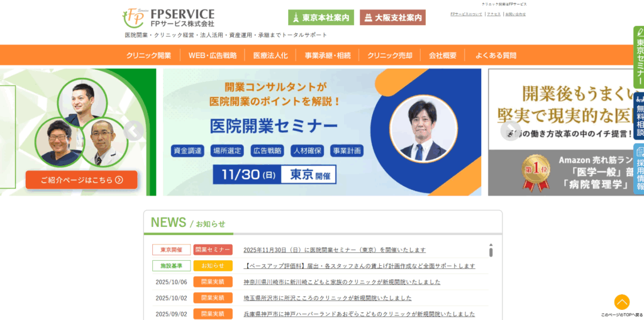Viewport: 644px width, 320px height.
Task: Click the お知らせ yellow tag
Action: (x=213, y=266)
